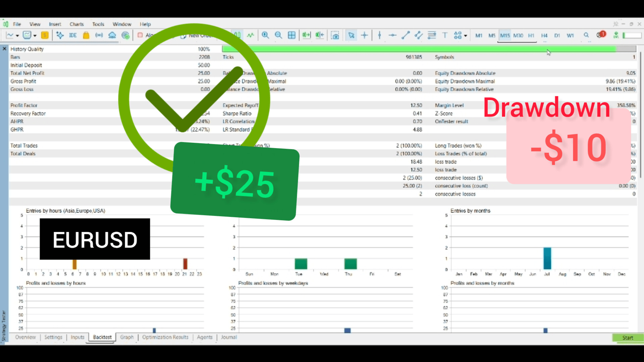
Task: Switch to the Overview tab
Action: click(x=25, y=337)
